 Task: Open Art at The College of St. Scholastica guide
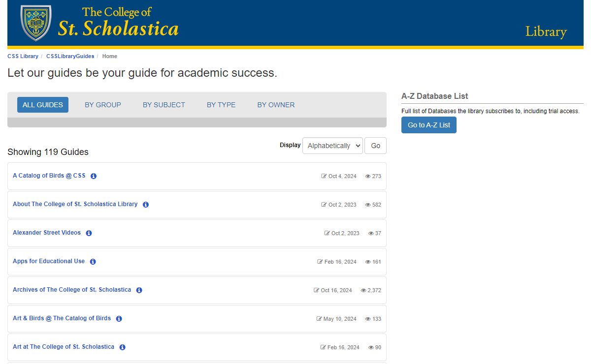click(64, 347)
